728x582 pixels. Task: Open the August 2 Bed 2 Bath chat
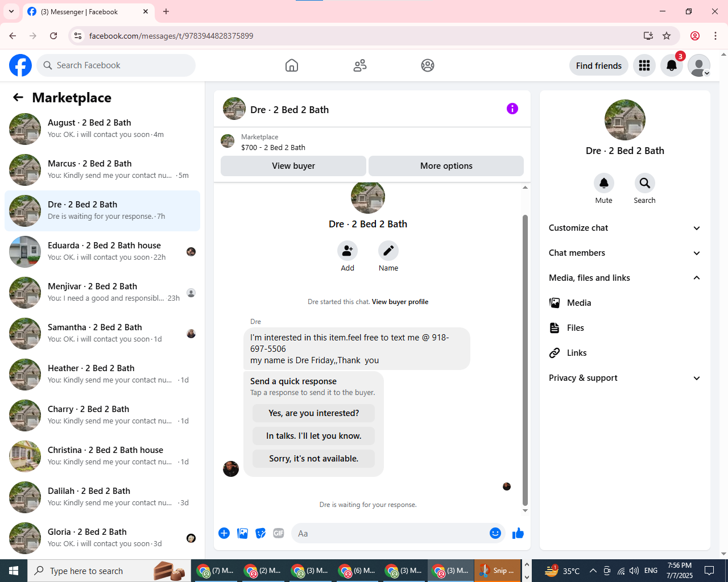[102, 129]
